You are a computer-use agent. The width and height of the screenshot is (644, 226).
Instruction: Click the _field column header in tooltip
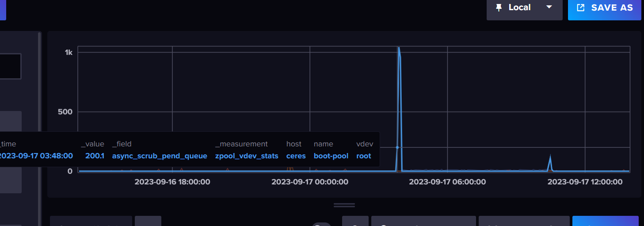coord(122,144)
